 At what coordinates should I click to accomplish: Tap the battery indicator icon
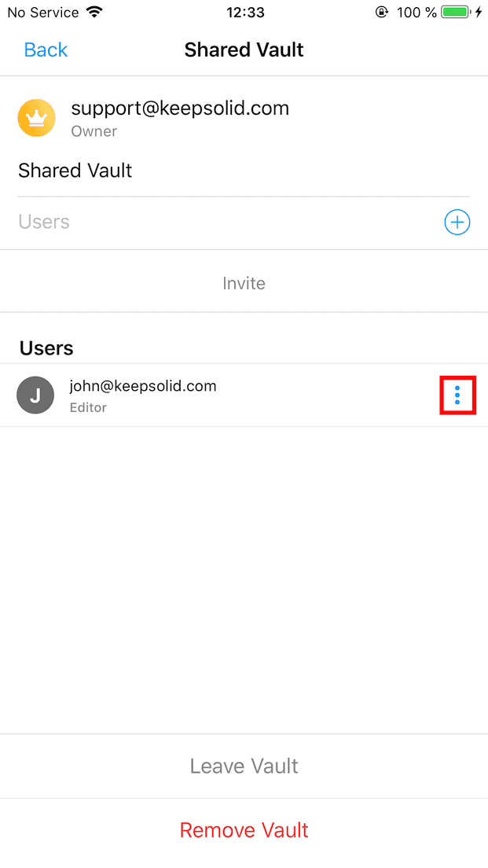(x=456, y=12)
